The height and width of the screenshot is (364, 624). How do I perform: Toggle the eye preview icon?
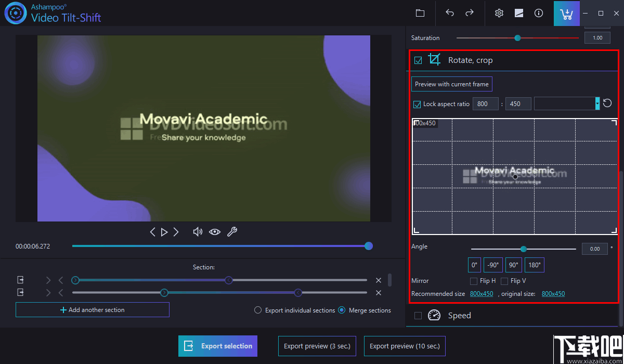[215, 232]
